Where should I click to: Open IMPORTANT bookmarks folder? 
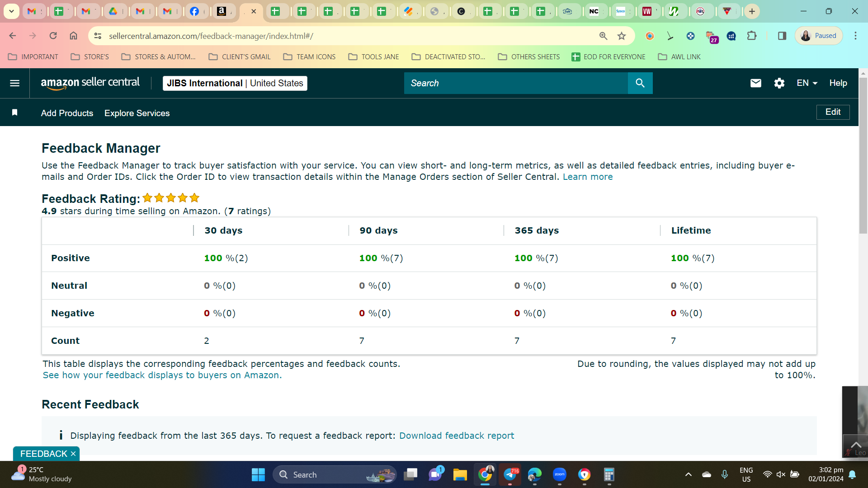point(33,56)
